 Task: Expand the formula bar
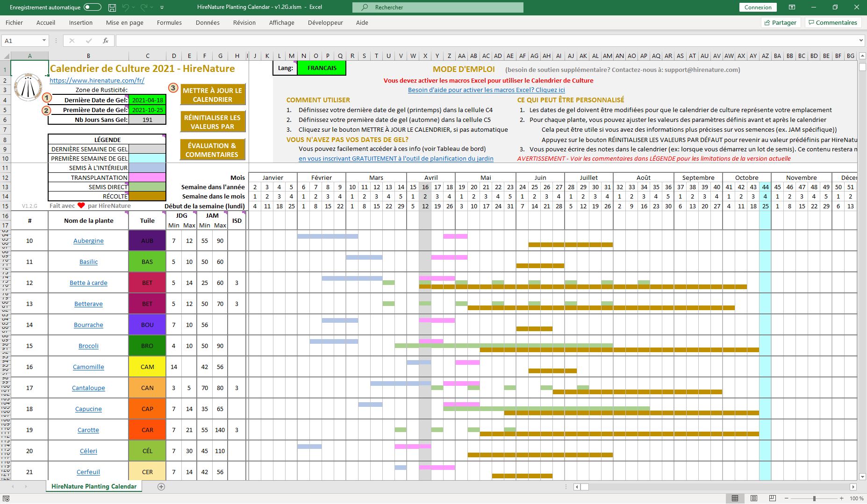click(x=861, y=41)
